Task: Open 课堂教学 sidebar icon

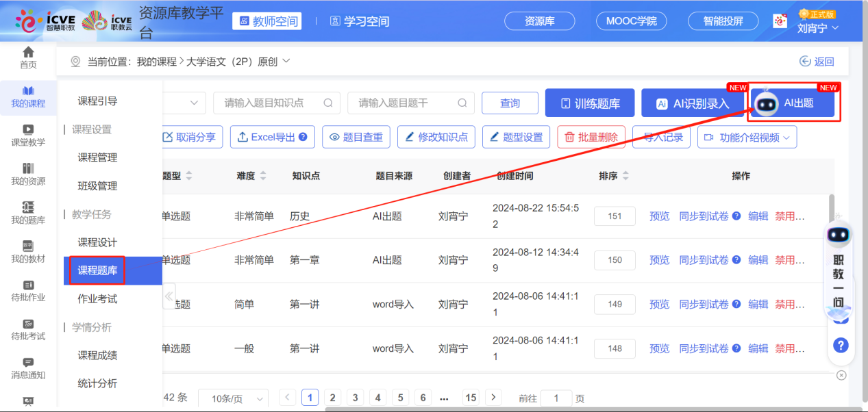Action: pyautogui.click(x=28, y=129)
